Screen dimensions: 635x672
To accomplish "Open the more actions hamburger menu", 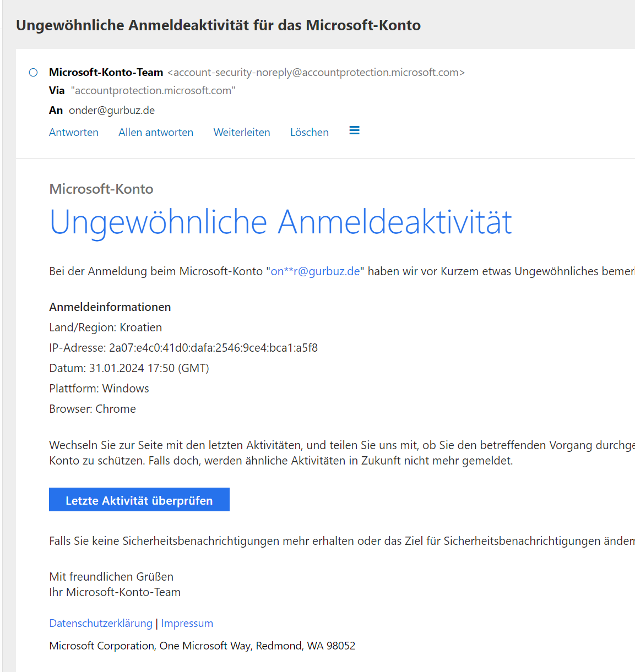I will [355, 130].
